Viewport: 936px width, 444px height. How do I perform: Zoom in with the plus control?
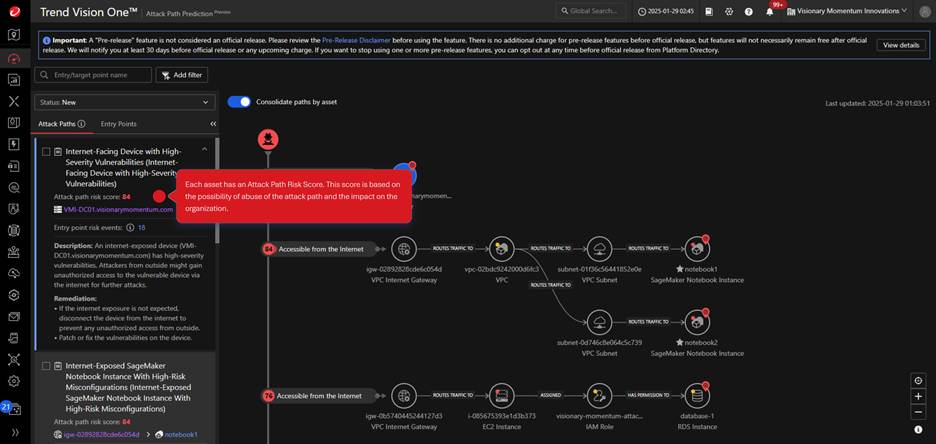pos(918,396)
